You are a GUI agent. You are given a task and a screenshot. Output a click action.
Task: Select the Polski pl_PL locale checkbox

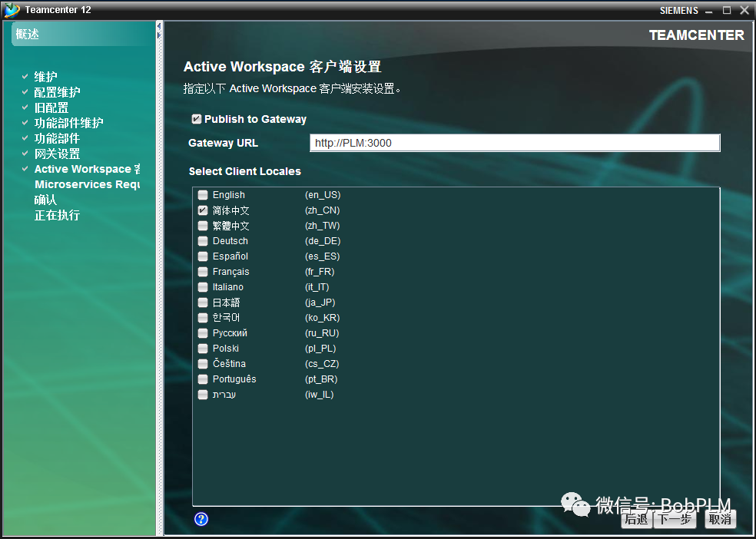(203, 349)
